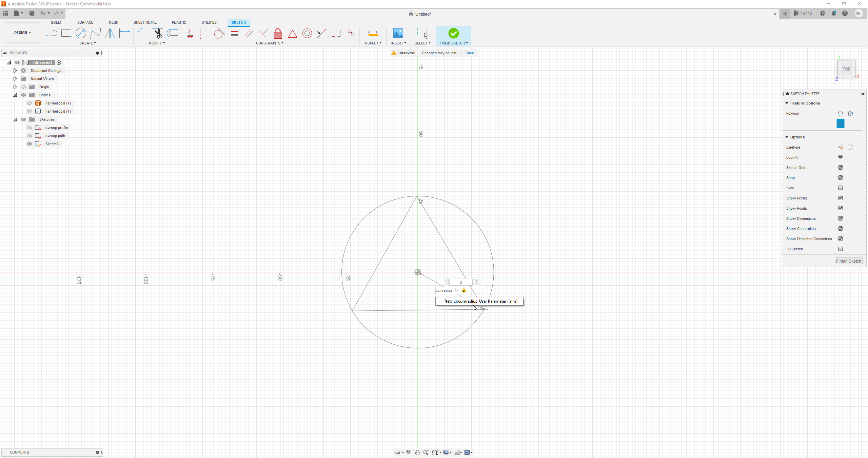Collapse the Feature Options section
The height and width of the screenshot is (458, 868).
click(x=787, y=103)
